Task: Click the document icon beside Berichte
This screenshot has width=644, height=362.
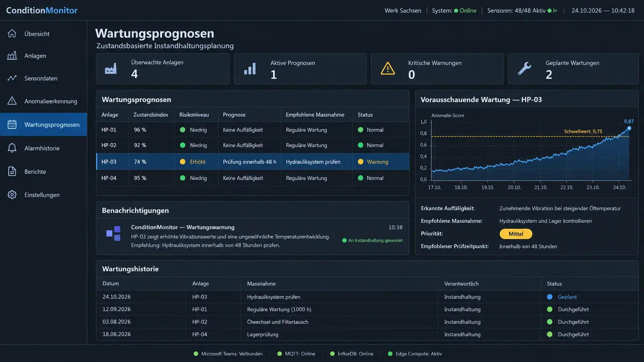Action: pyautogui.click(x=12, y=171)
